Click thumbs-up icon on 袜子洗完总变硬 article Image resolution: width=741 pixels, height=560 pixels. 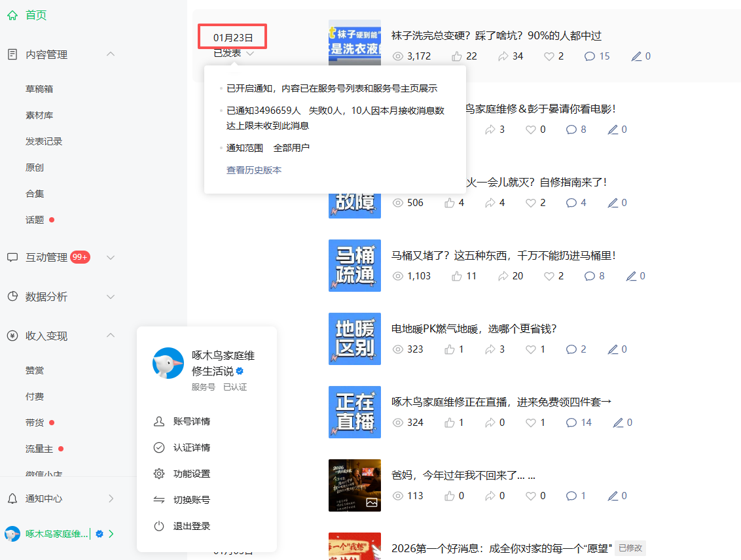456,56
